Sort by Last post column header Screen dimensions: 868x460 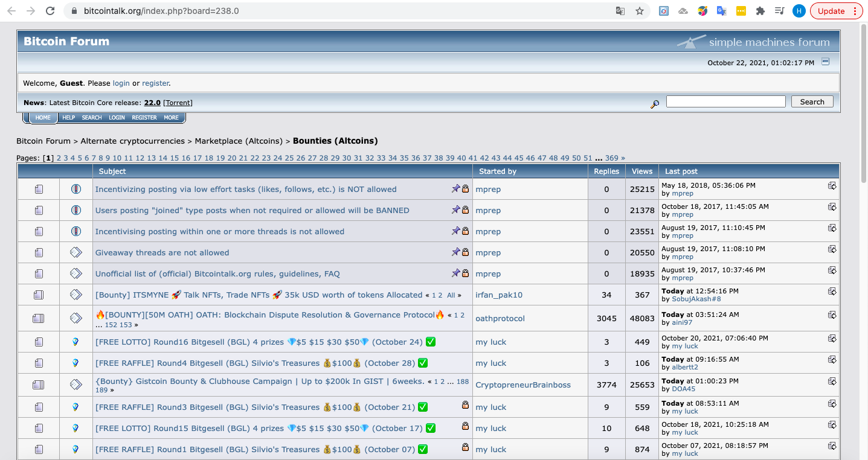[x=681, y=171]
